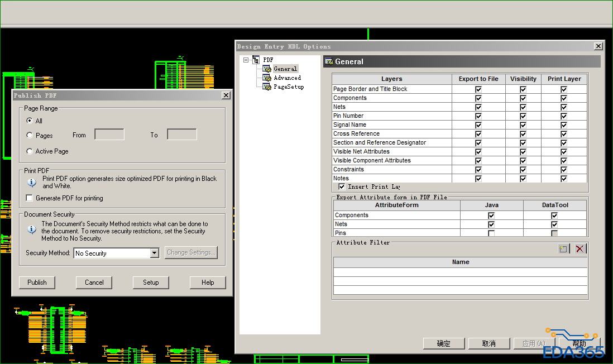
Task: Click the new attribute filter icon
Action: click(x=564, y=249)
